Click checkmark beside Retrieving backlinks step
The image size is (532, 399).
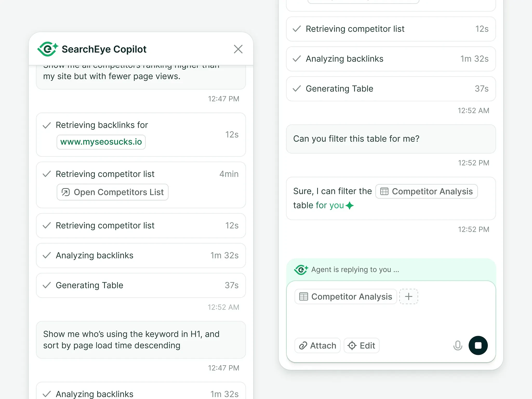[47, 125]
